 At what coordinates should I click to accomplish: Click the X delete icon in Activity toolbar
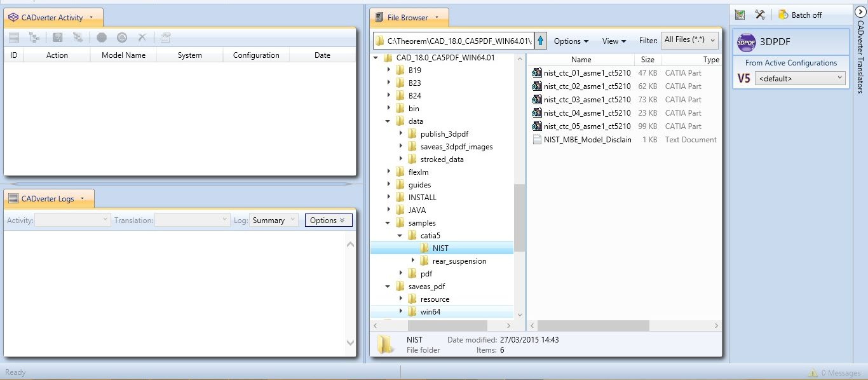[x=142, y=38]
